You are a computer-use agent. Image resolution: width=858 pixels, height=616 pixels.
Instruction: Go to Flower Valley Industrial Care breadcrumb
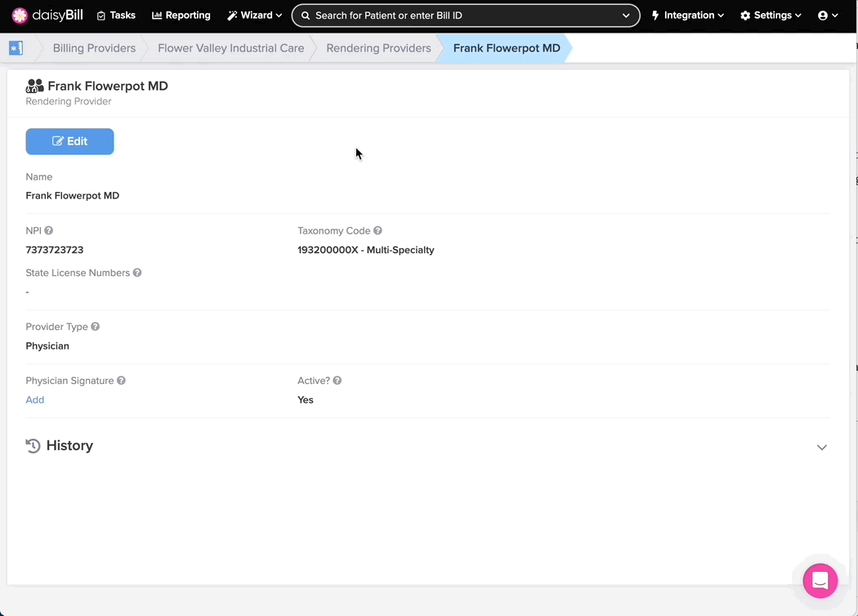click(231, 48)
